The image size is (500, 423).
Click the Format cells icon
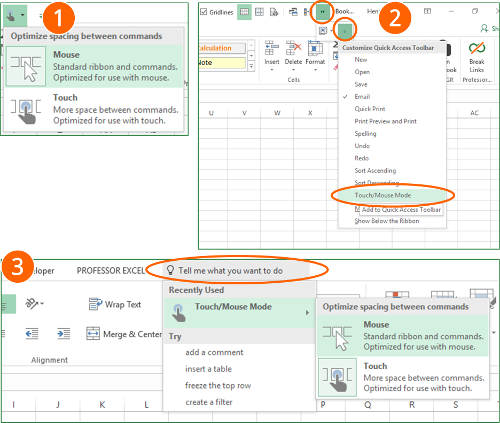pos(314,49)
